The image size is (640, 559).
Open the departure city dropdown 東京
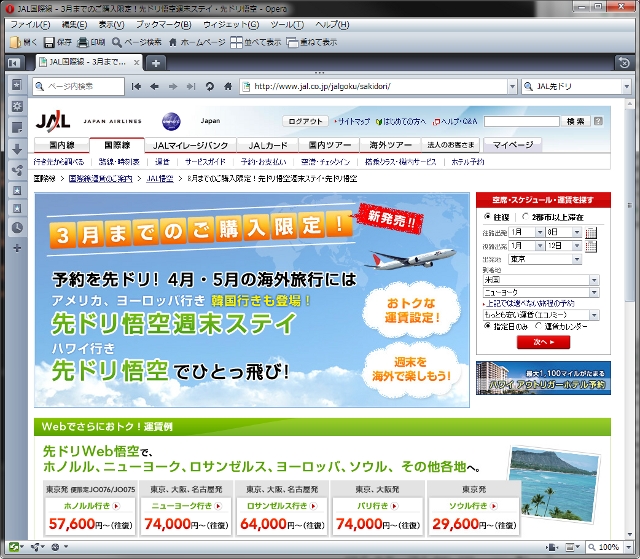(x=545, y=259)
